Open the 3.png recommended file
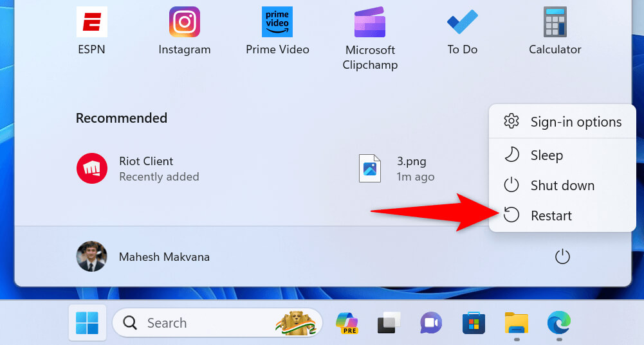Image resolution: width=644 pixels, height=345 pixels. [396, 168]
